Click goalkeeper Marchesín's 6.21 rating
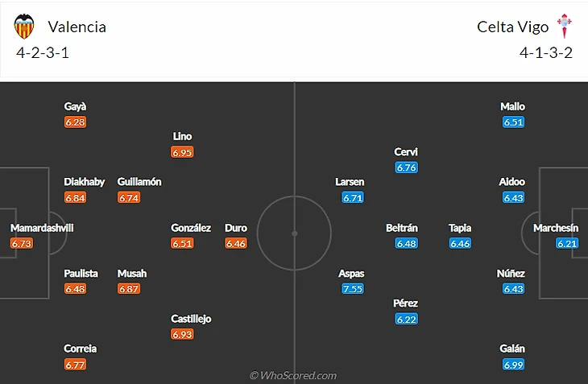 pos(567,243)
